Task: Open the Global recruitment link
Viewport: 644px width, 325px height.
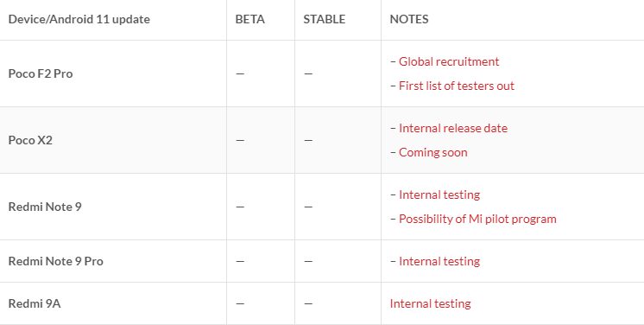Action: (449, 61)
